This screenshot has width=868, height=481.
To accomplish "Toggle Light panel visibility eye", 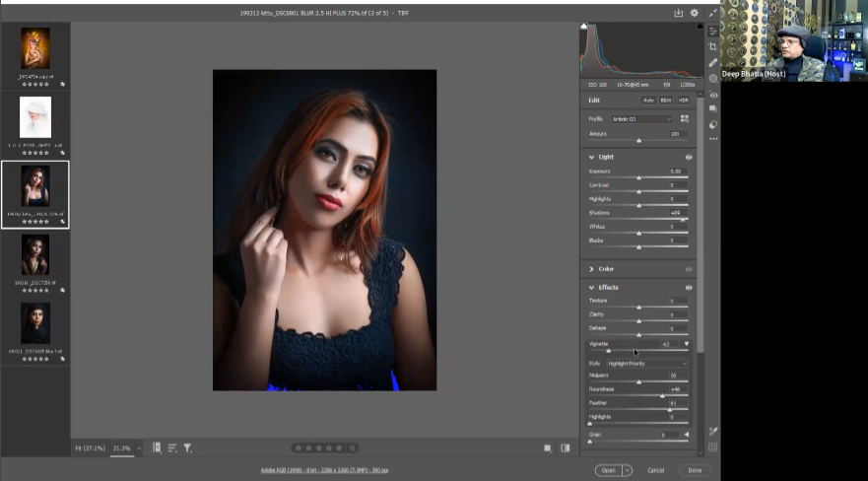I will tap(689, 157).
